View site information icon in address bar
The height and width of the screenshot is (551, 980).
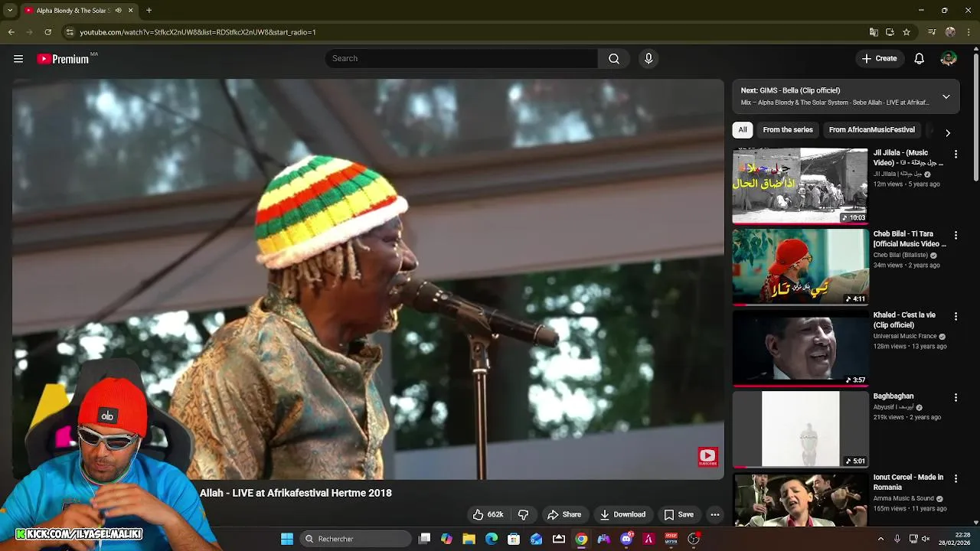click(70, 32)
